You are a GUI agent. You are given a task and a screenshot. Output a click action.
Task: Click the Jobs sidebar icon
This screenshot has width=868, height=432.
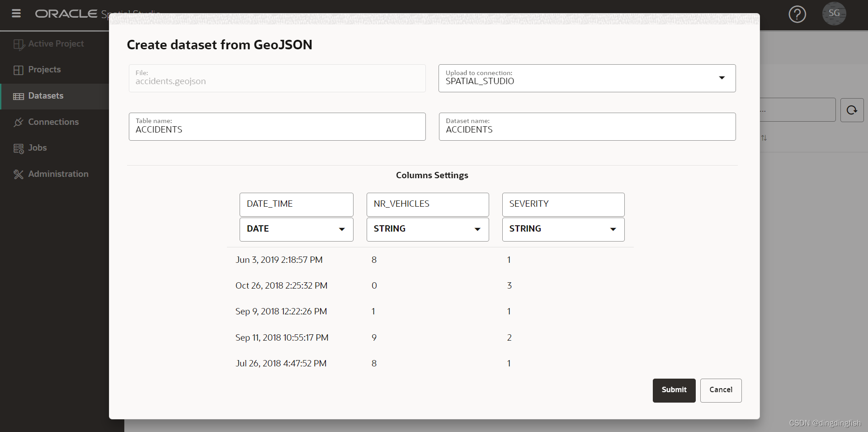[19, 148]
